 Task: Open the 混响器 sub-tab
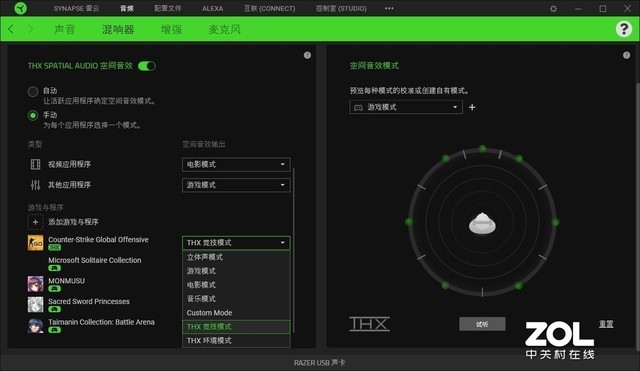(118, 29)
